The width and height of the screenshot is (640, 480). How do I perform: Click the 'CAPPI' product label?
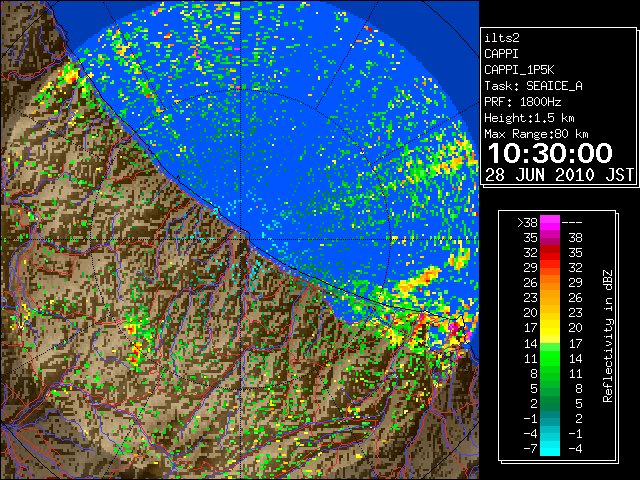tap(501, 54)
